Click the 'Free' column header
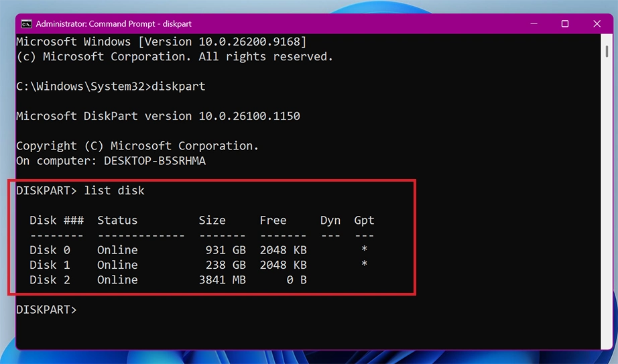 pos(273,220)
